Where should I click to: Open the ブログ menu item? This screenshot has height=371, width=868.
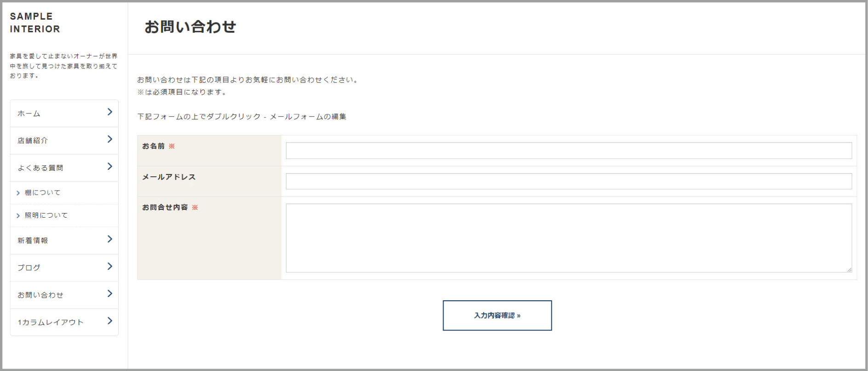point(64,267)
